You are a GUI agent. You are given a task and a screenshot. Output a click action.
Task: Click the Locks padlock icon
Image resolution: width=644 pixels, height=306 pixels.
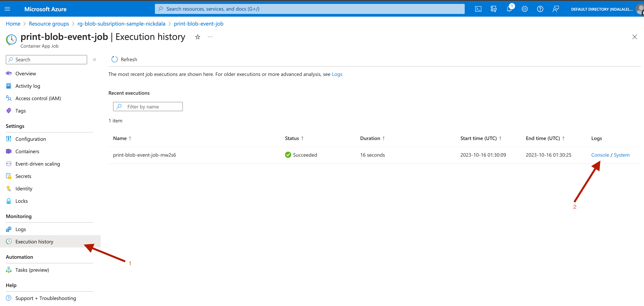9,201
